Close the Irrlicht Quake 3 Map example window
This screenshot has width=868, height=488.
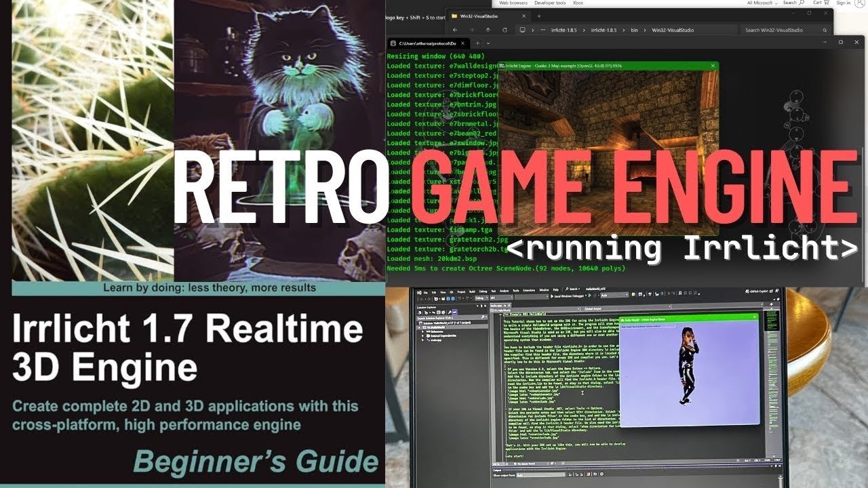pyautogui.click(x=713, y=66)
